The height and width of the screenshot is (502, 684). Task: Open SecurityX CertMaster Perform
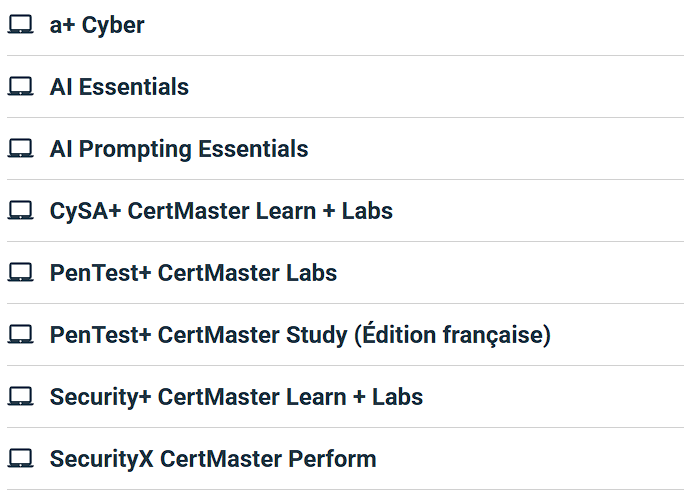[x=213, y=459]
